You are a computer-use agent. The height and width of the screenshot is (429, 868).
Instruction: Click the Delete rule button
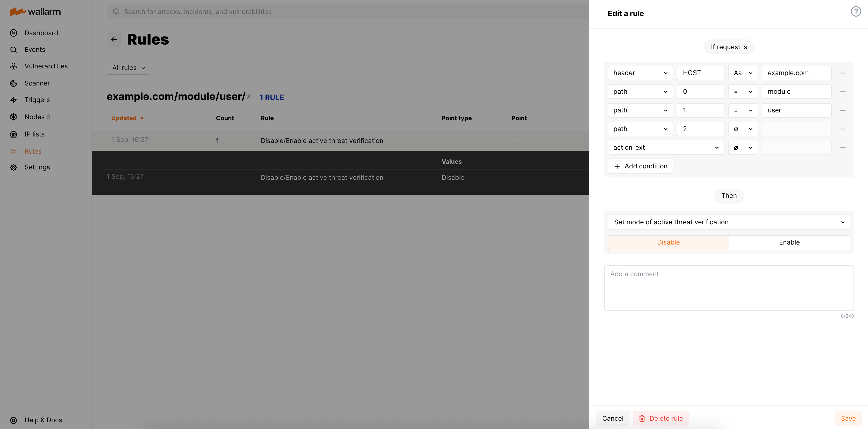[x=660, y=418]
